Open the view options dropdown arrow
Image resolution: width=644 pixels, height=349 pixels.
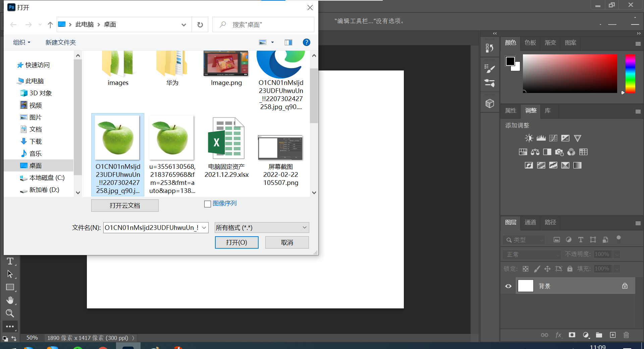pos(272,42)
